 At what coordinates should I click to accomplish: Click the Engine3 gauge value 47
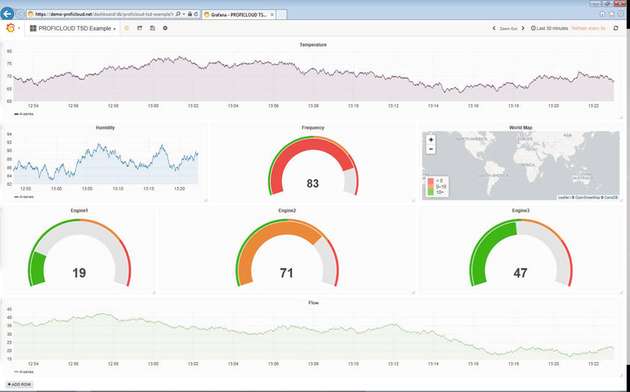point(520,273)
